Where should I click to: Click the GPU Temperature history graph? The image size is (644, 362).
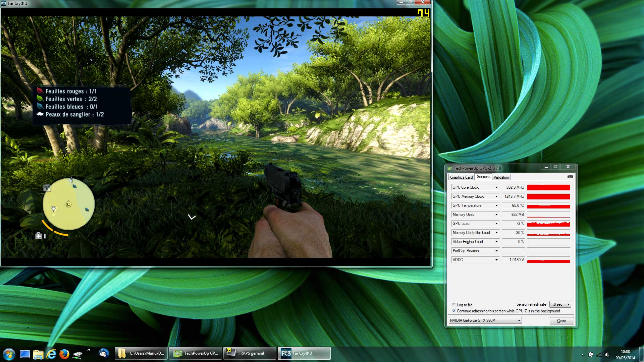pyautogui.click(x=548, y=205)
